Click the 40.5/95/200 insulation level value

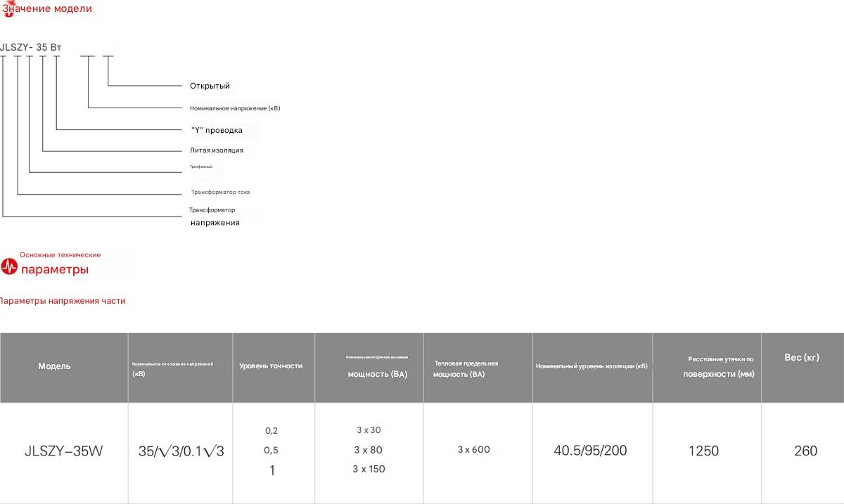(x=590, y=451)
